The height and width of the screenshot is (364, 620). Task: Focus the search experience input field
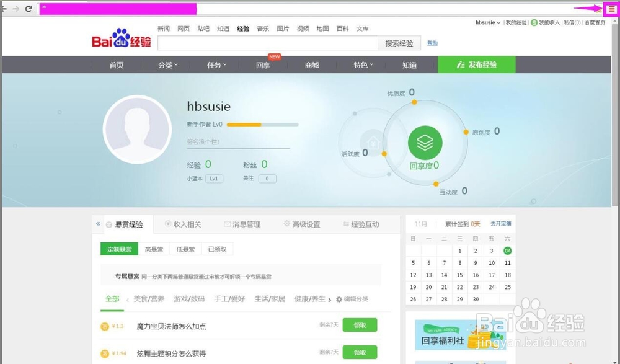tap(268, 43)
